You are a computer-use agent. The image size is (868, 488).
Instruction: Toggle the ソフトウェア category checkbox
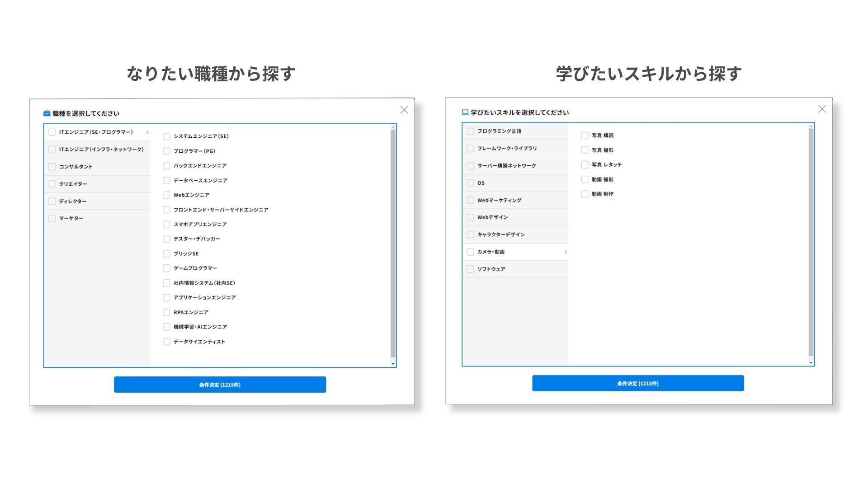[470, 269]
